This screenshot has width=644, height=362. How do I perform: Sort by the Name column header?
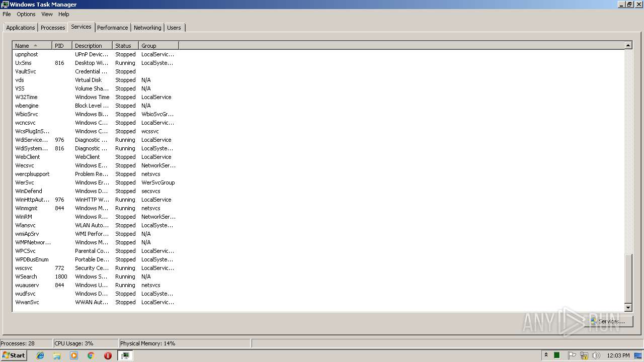click(x=32, y=46)
